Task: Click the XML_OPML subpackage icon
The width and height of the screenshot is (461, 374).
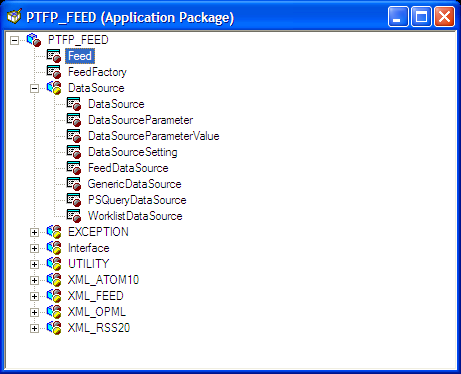Action: (x=54, y=312)
